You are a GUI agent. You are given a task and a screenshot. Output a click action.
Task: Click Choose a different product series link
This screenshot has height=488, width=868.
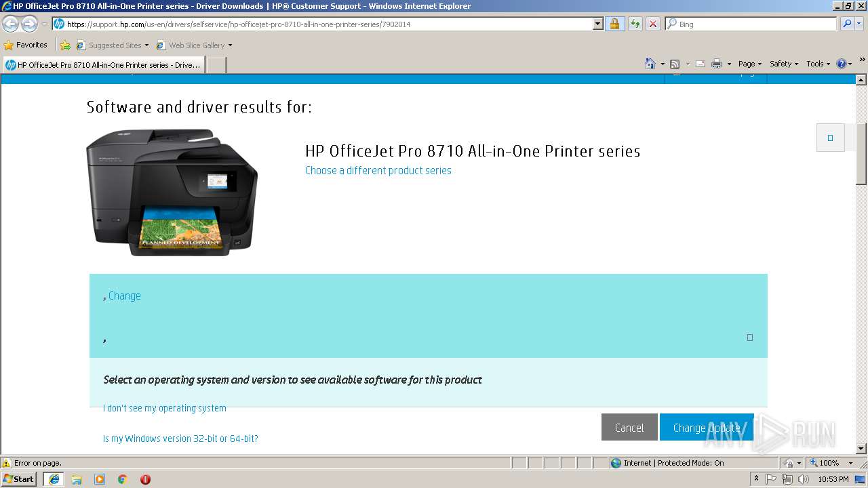pos(378,170)
